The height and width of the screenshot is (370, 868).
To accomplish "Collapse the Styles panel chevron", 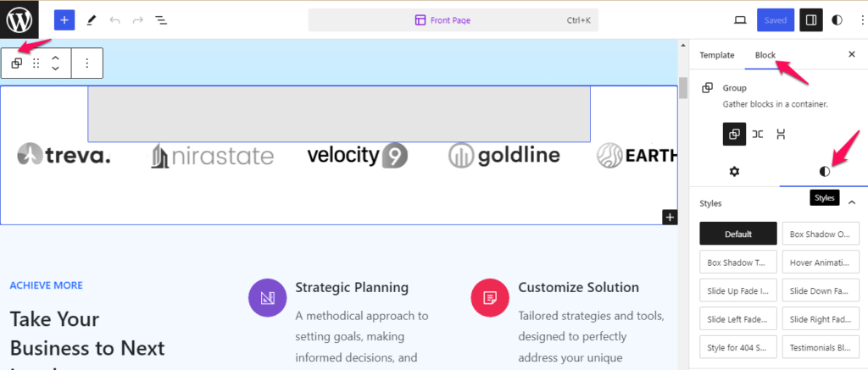I will click(852, 203).
